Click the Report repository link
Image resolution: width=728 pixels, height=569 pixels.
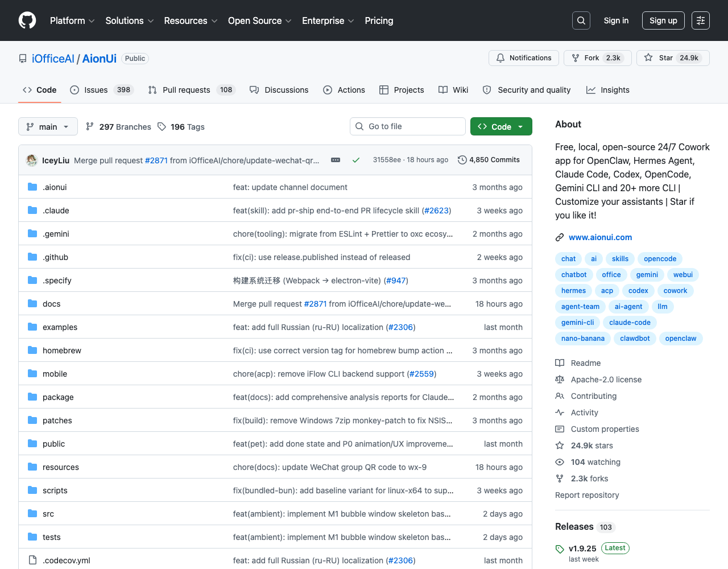[587, 495]
